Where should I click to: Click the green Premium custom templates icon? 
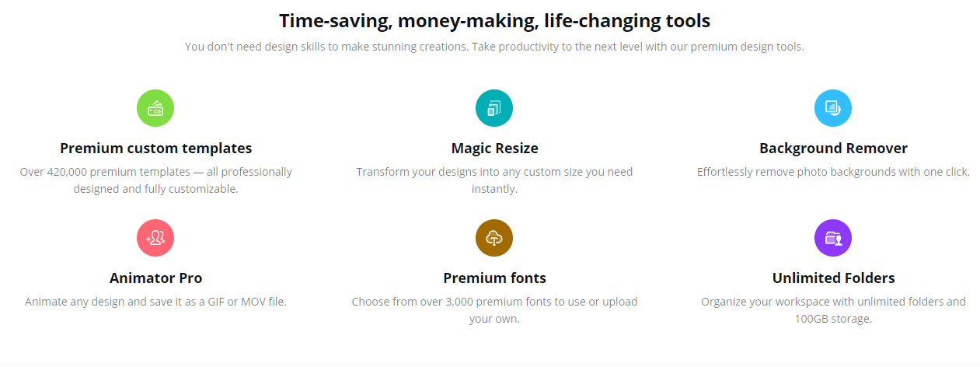pyautogui.click(x=155, y=108)
